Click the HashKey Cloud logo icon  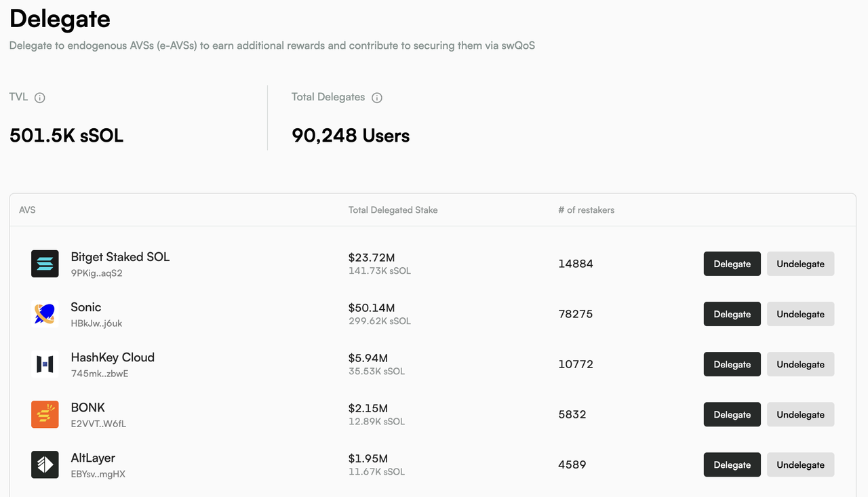tap(45, 364)
